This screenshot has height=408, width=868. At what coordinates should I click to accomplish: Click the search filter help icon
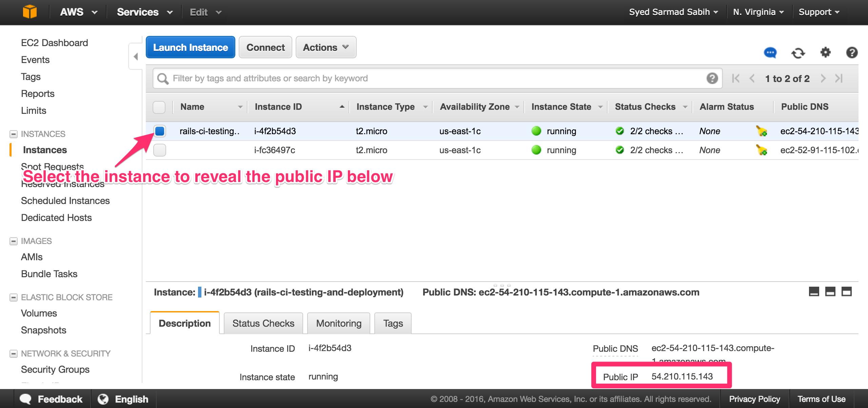[x=712, y=78]
